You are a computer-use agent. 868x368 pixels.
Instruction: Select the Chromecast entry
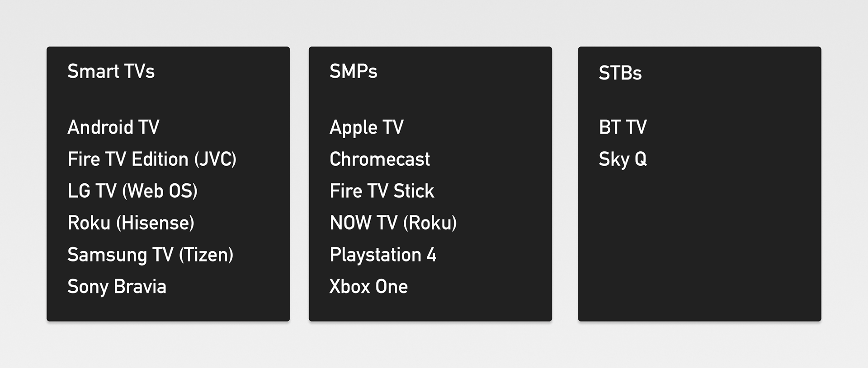(380, 159)
